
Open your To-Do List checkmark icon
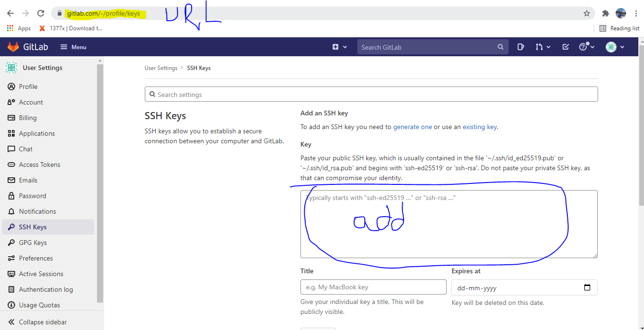(565, 47)
